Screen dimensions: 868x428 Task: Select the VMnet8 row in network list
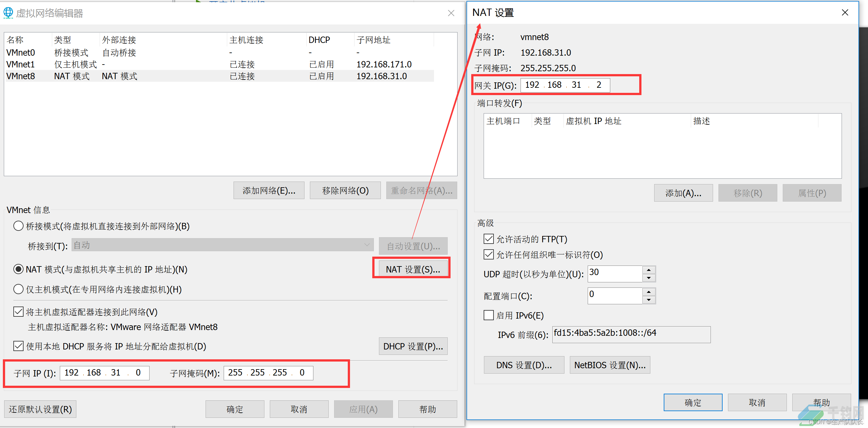pyautogui.click(x=219, y=76)
